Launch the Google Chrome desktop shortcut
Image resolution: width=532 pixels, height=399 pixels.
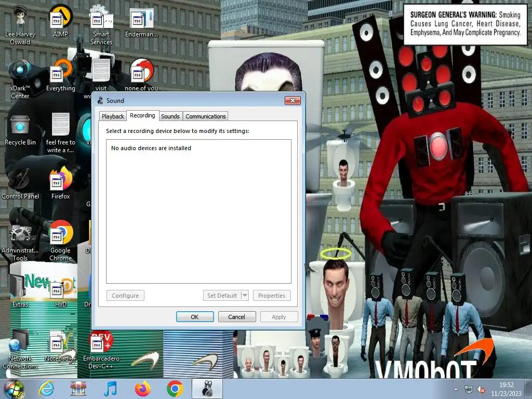[x=60, y=242]
